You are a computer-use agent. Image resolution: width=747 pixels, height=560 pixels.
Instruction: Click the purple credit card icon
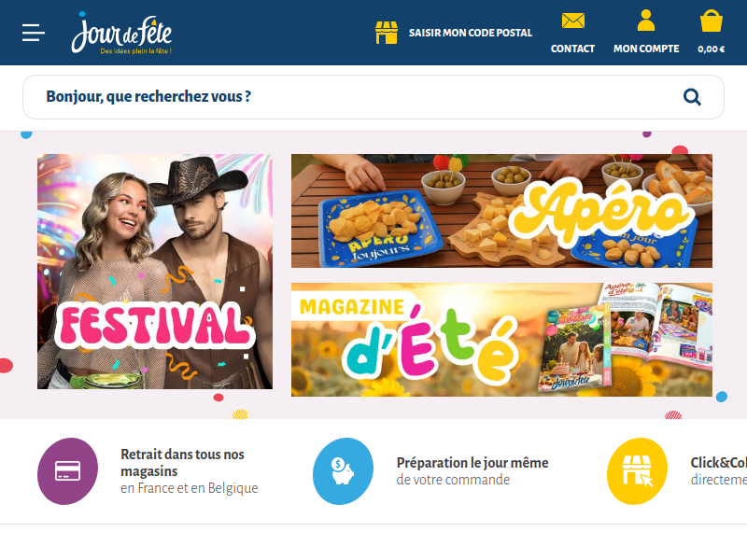67,471
